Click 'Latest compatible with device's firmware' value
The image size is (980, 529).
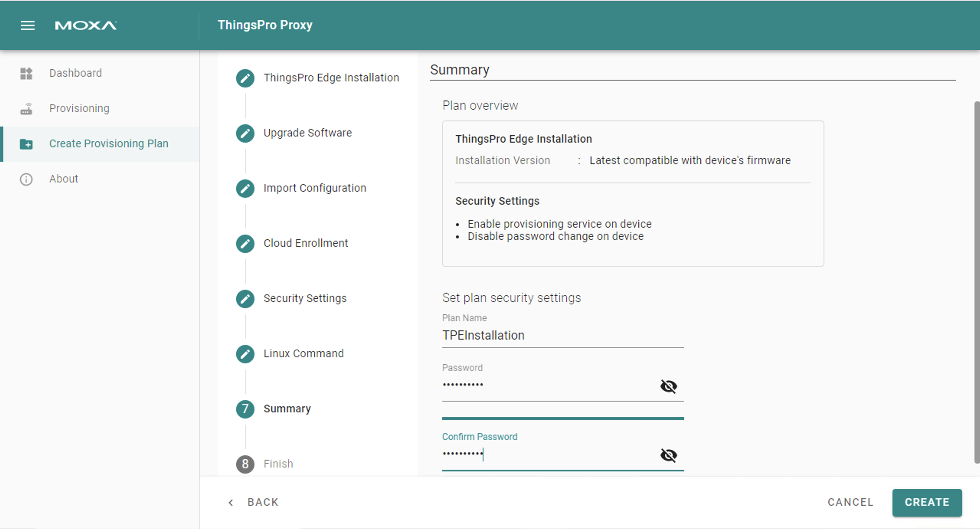[x=690, y=160]
